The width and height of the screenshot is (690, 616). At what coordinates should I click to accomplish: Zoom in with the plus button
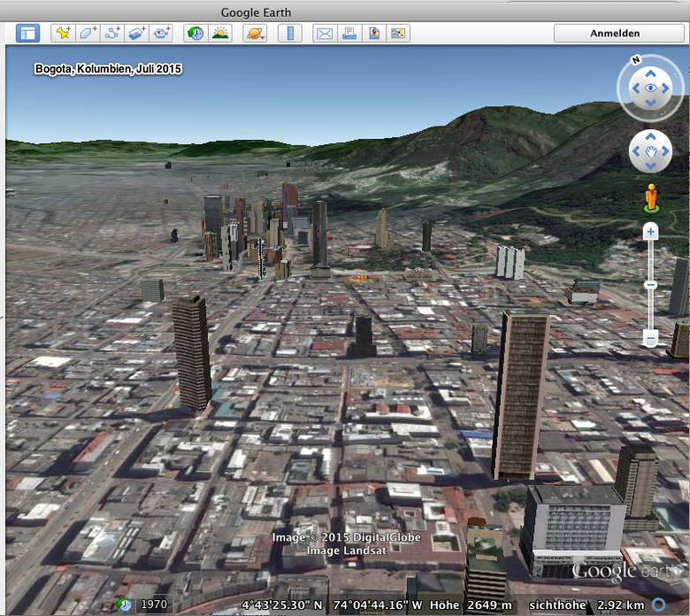(x=651, y=232)
